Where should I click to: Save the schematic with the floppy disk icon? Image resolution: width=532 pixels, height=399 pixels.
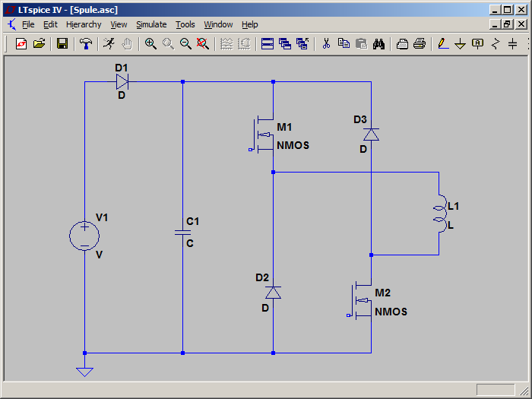click(62, 43)
